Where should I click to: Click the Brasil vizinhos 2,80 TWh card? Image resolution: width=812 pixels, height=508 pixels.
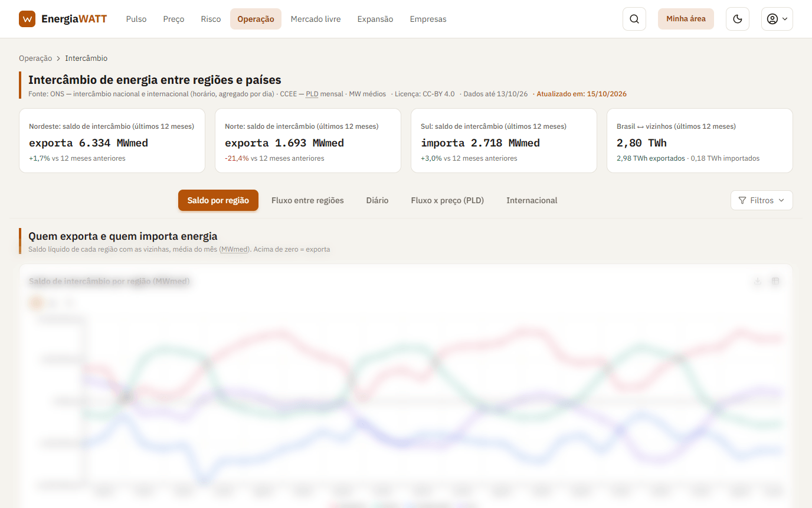coord(700,141)
